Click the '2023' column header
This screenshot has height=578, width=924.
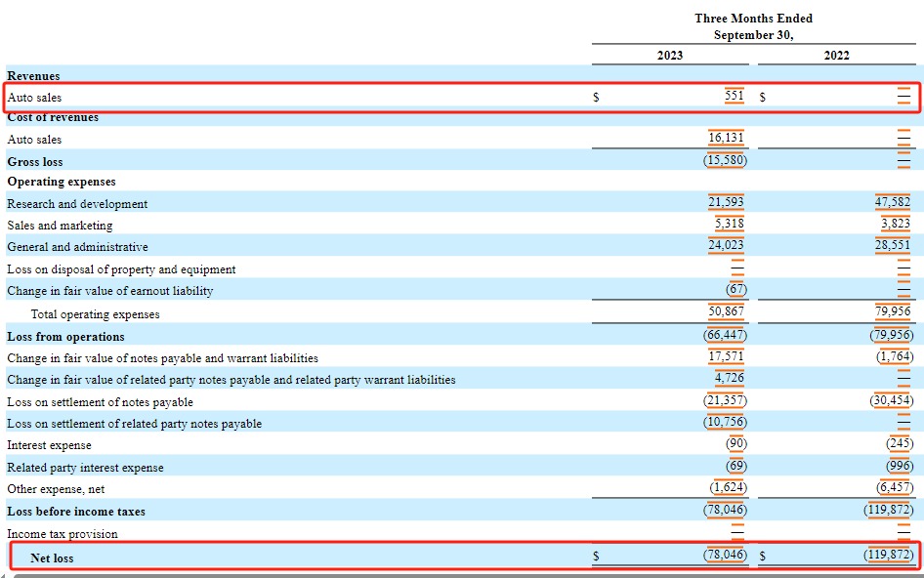pos(670,56)
